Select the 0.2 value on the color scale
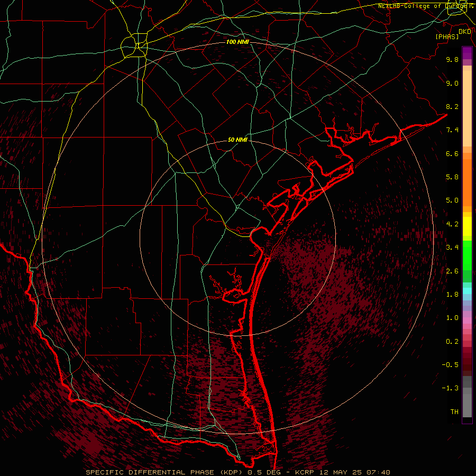Image resolution: width=476 pixels, height=476 pixels. click(x=452, y=342)
